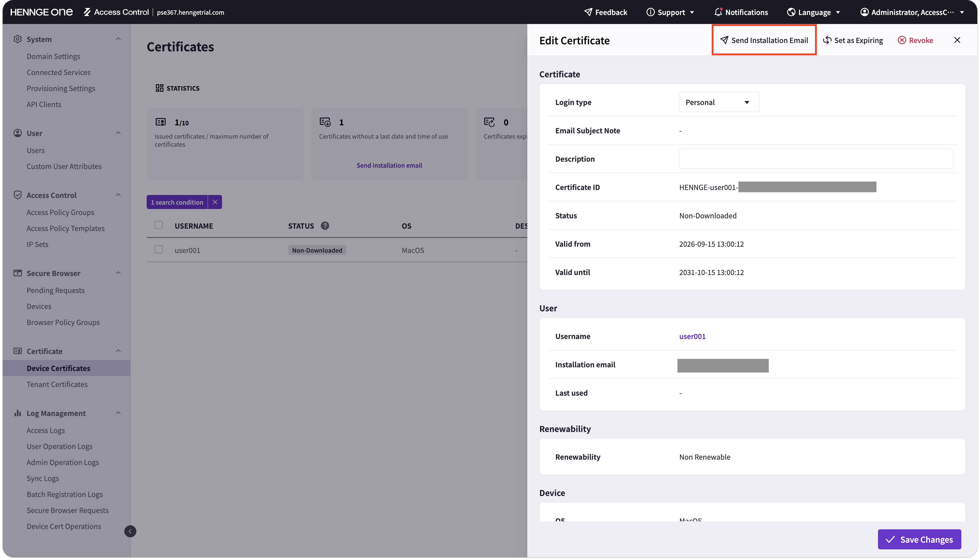
Task: Click the status help question mark icon
Action: point(325,226)
